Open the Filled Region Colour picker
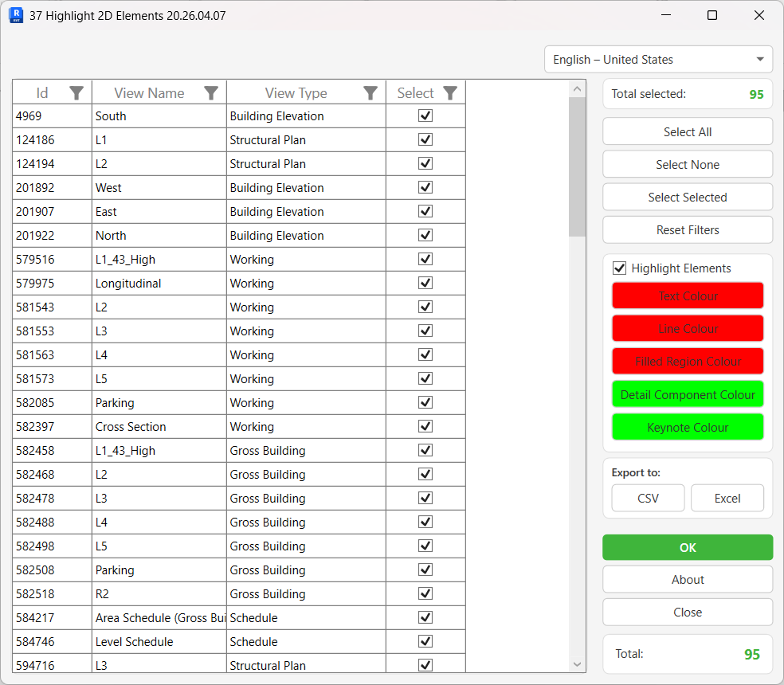The width and height of the screenshot is (784, 685). point(687,361)
